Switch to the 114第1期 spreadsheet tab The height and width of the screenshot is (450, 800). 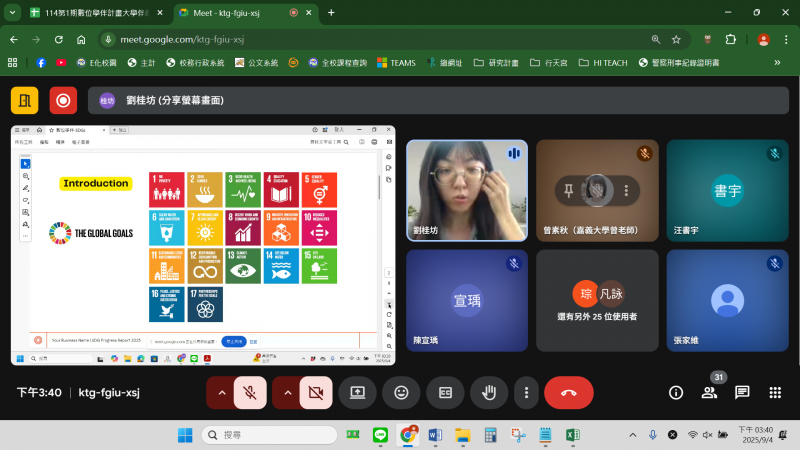click(x=90, y=12)
